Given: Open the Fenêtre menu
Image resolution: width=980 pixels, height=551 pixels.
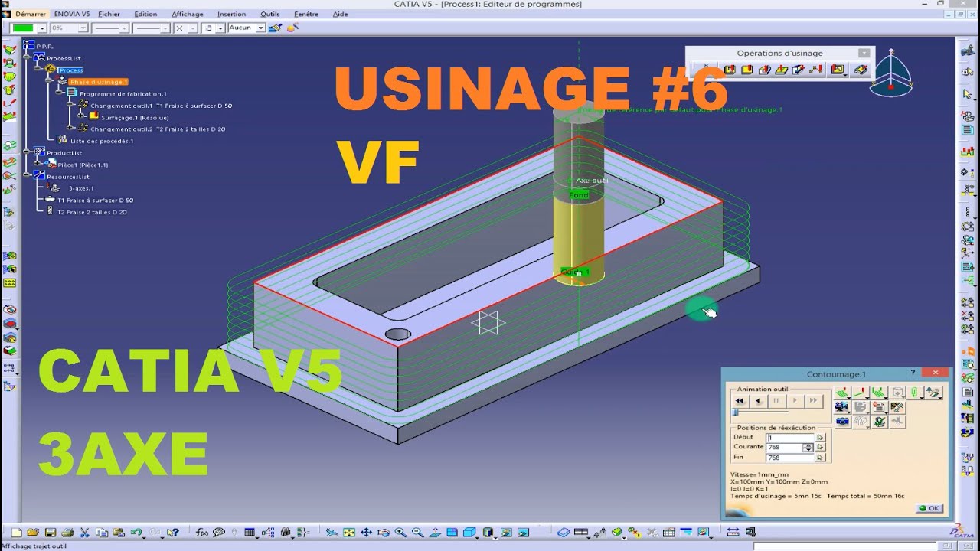Looking at the screenshot, I should point(306,14).
